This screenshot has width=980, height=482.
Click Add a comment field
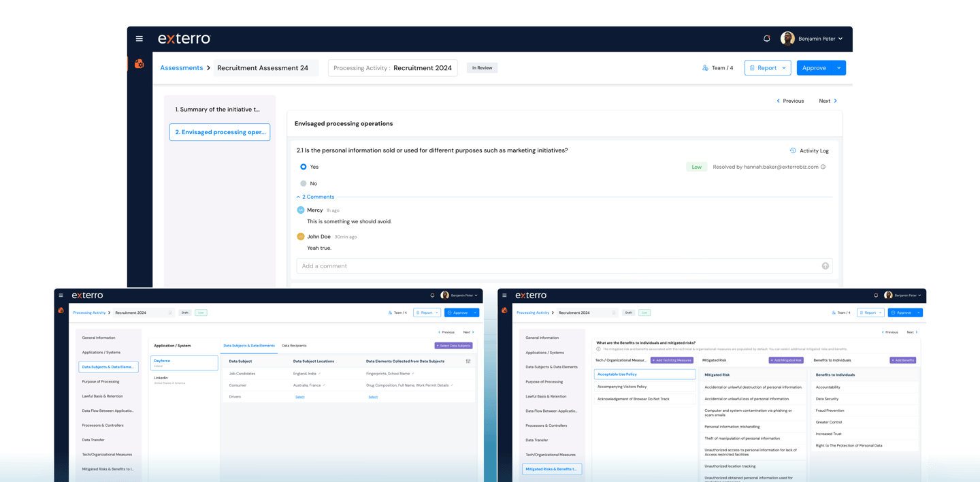click(564, 266)
